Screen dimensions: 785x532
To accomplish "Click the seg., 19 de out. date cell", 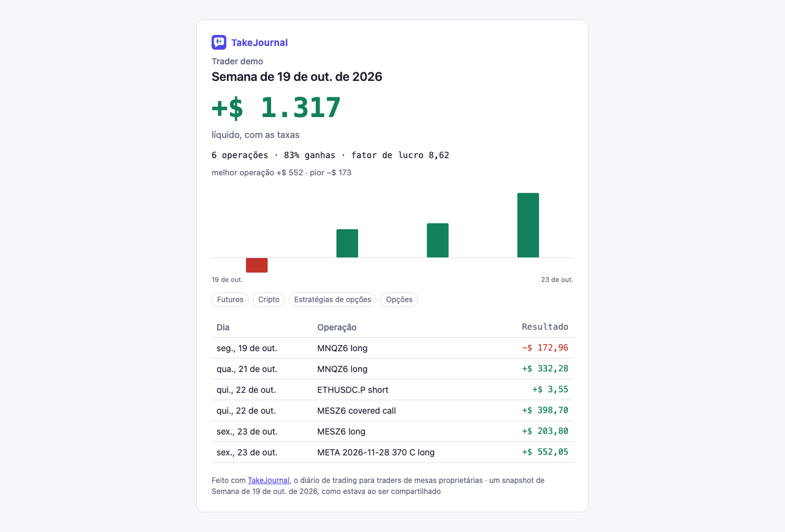I will (x=247, y=348).
